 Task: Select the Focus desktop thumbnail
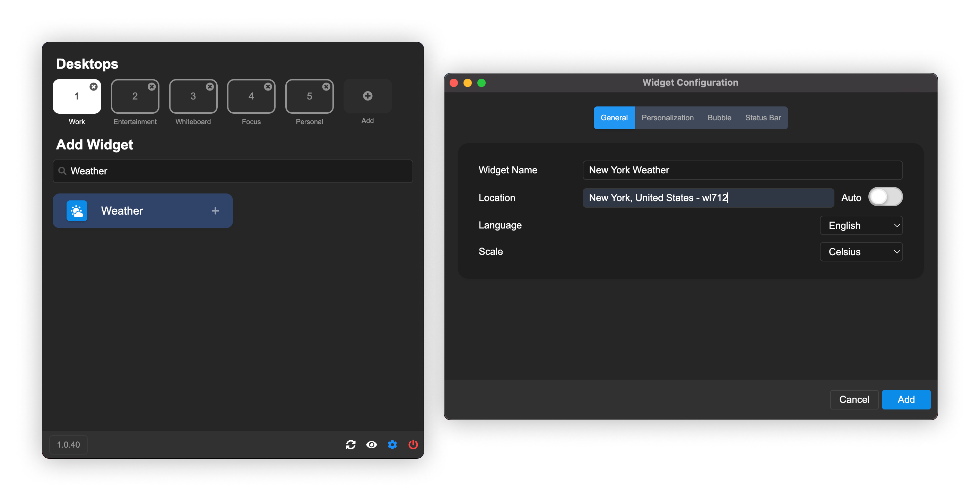[x=251, y=97]
